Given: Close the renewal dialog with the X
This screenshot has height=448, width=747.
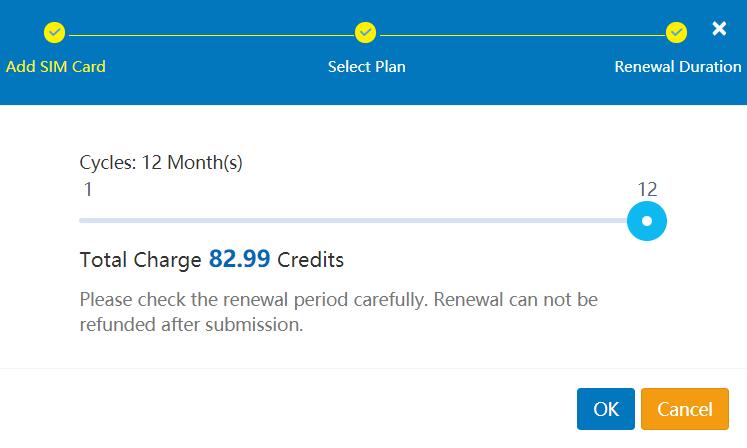Looking at the screenshot, I should pyautogui.click(x=719, y=29).
